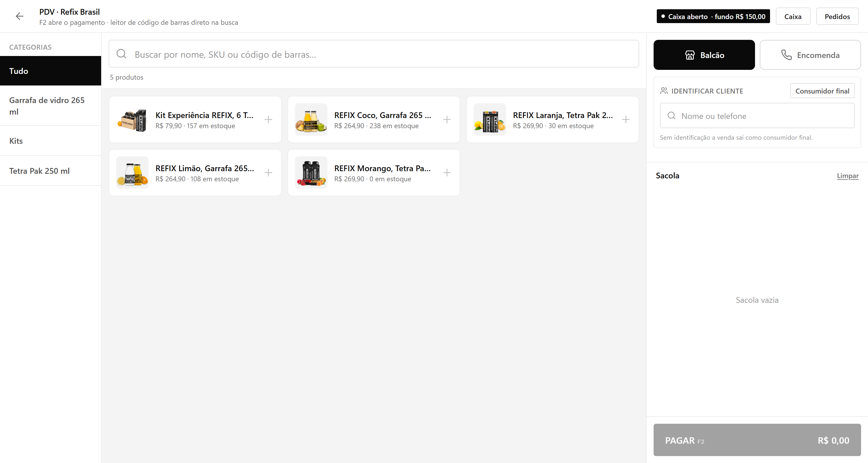Filter by Tetra Pak 250 ml category
This screenshot has height=463, width=868.
[51, 171]
